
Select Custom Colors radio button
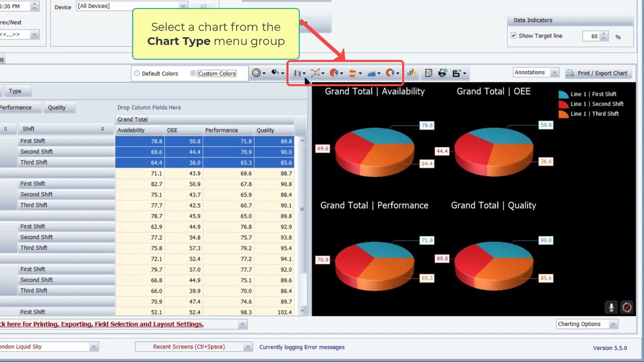click(193, 73)
